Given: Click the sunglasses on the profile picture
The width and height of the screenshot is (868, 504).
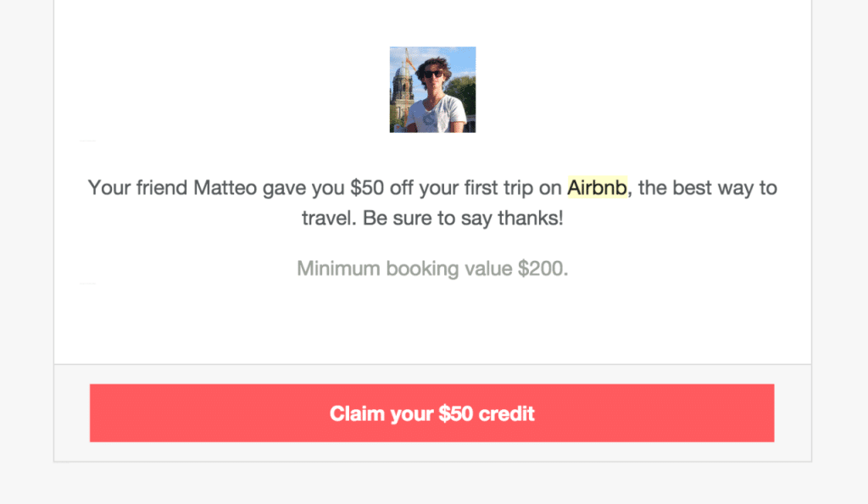Looking at the screenshot, I should click(x=433, y=75).
